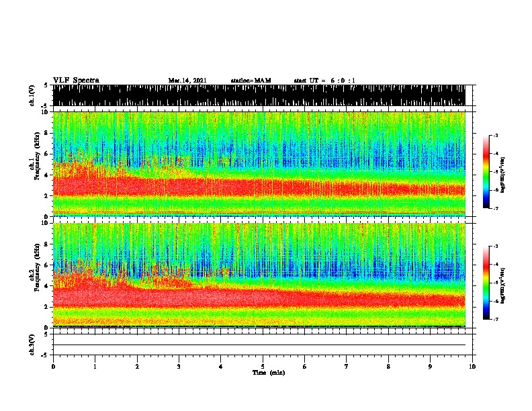Click the time axis tick label "6"
Viewport: 532px width, 411px height.
point(304,367)
